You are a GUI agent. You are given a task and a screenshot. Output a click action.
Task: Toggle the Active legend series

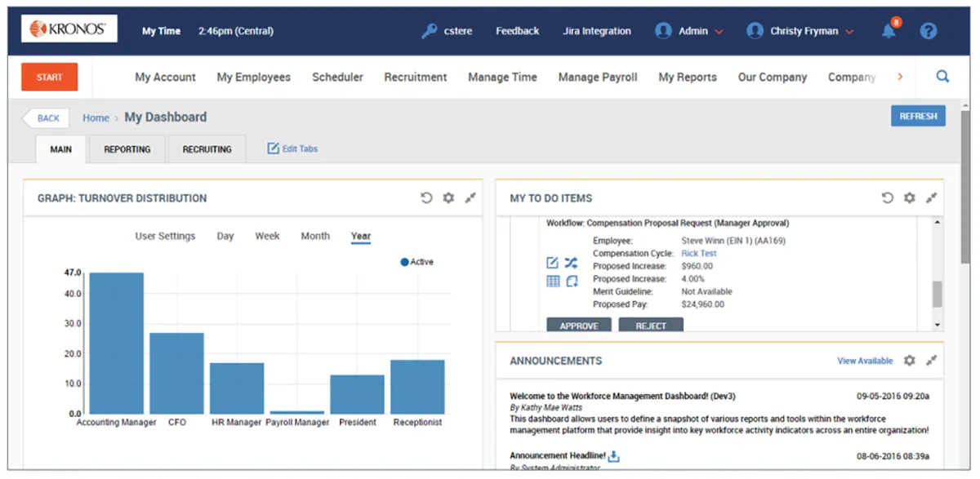pyautogui.click(x=417, y=262)
